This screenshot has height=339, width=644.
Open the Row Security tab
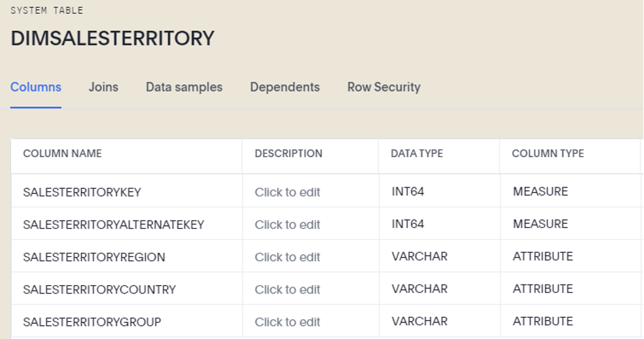[x=384, y=88]
